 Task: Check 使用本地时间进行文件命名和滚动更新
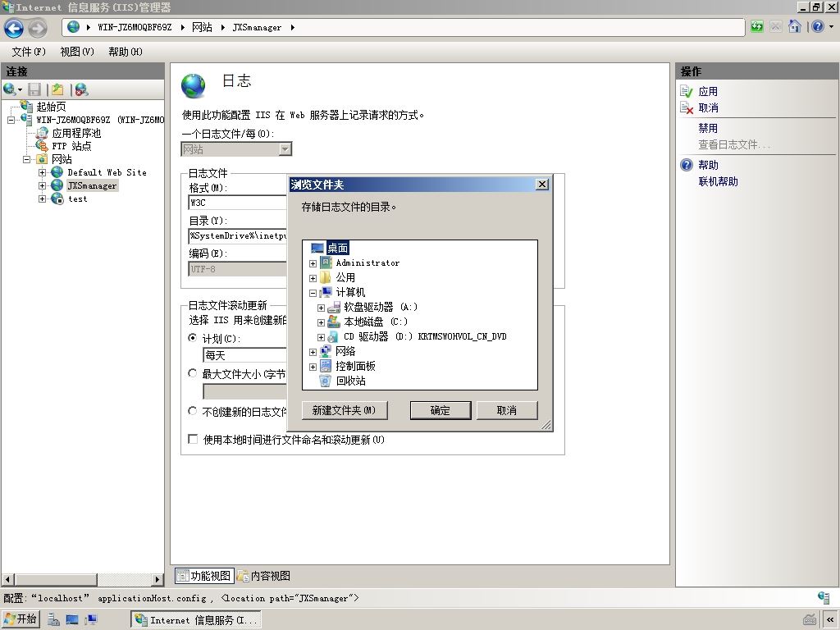click(x=193, y=439)
